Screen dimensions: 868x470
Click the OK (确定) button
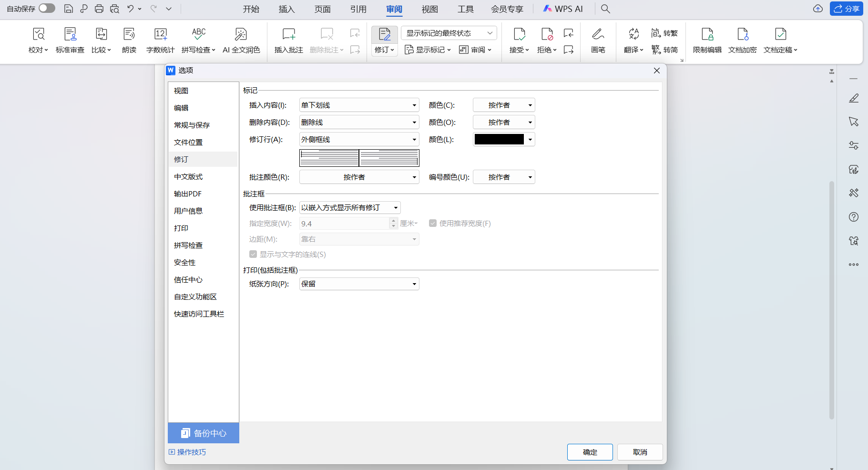[x=590, y=452]
